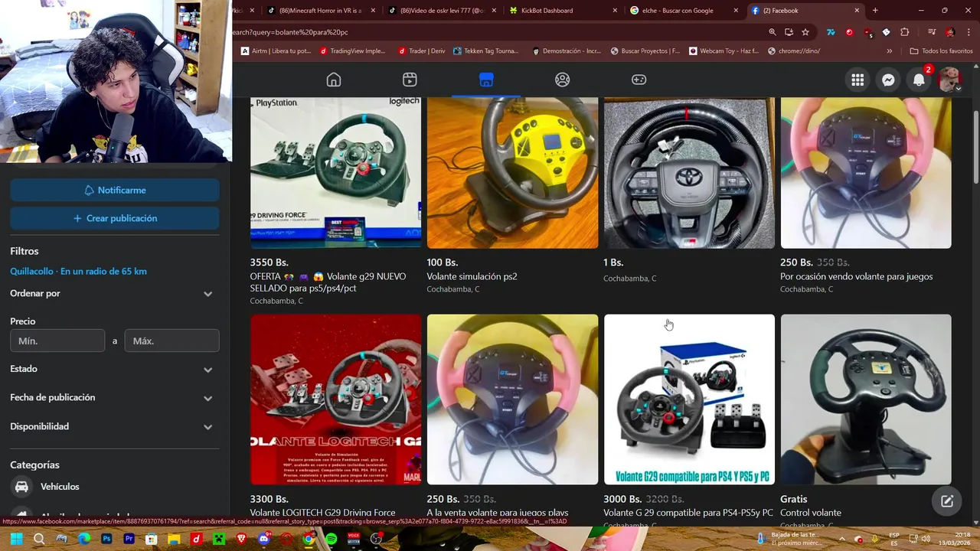Open a new browser tab with plus

[875, 11]
